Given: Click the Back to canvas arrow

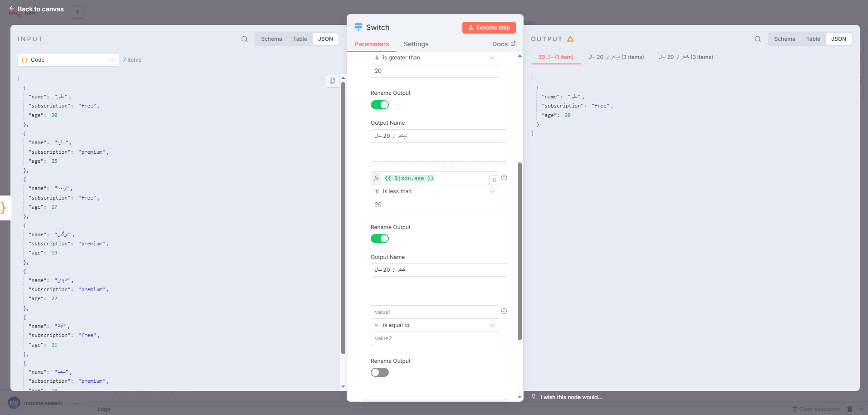Looking at the screenshot, I should pos(12,9).
